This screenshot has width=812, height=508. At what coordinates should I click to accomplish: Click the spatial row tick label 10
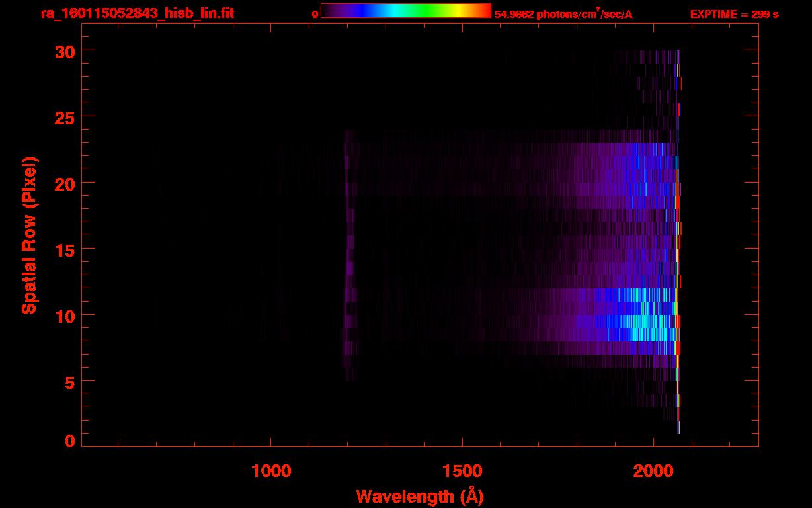(x=65, y=316)
